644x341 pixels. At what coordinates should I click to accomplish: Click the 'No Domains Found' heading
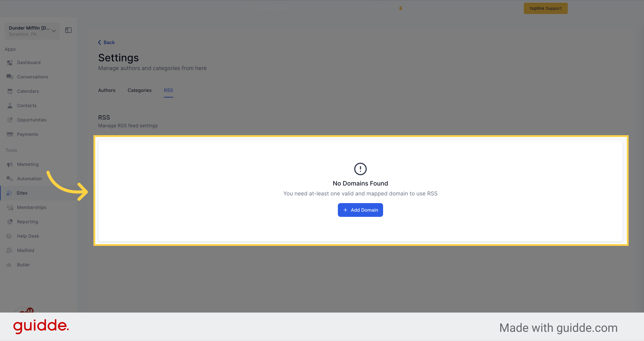tap(360, 183)
